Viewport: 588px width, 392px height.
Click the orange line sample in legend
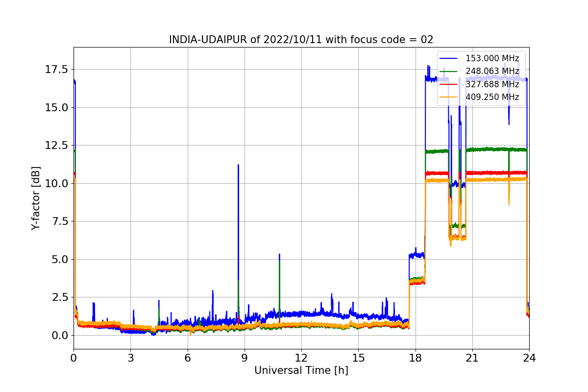coord(449,97)
